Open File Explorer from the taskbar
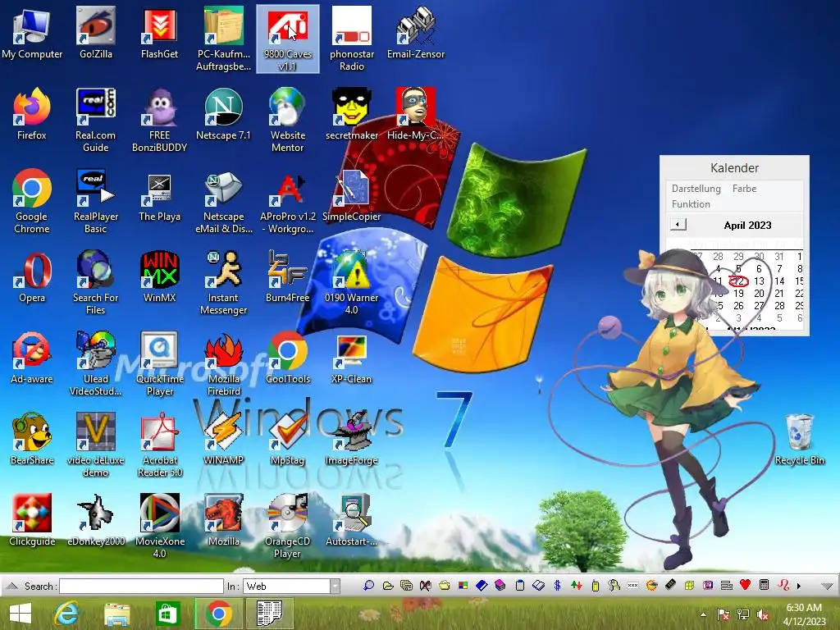 (116, 614)
